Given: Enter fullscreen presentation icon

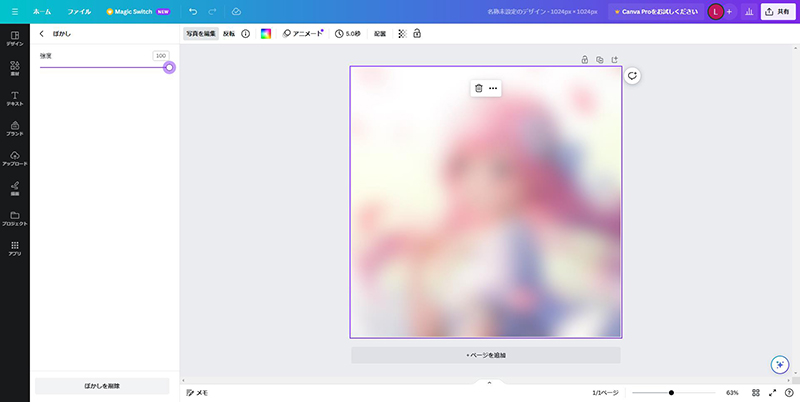Looking at the screenshot, I should point(772,393).
